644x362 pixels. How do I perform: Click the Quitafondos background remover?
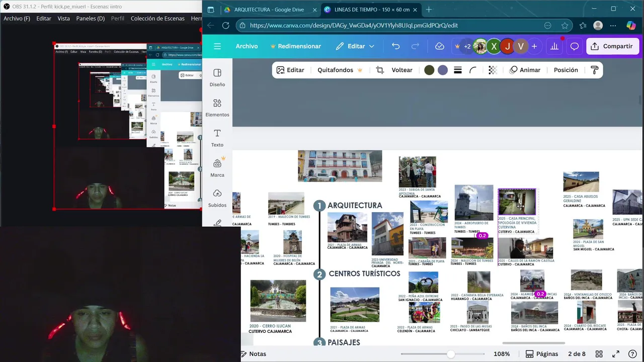coord(340,70)
